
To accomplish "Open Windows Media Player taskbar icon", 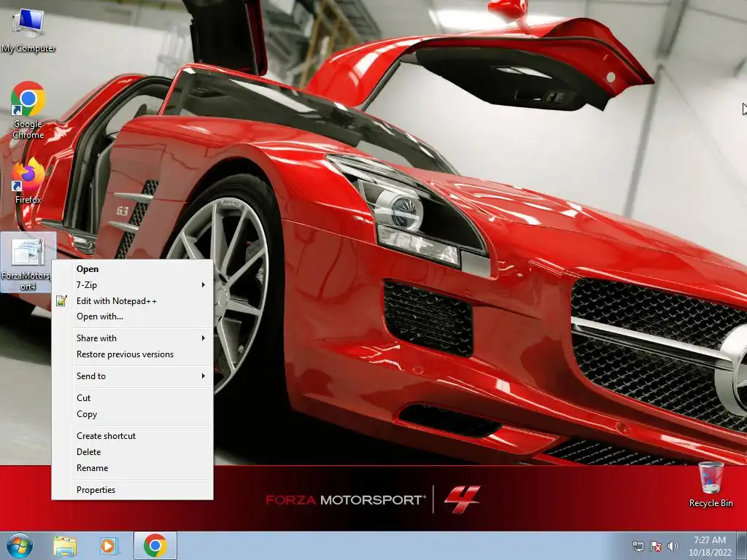I will [109, 545].
